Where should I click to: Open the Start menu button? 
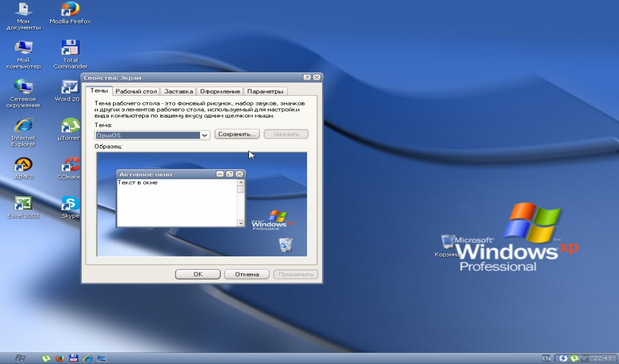pyautogui.click(x=20, y=358)
